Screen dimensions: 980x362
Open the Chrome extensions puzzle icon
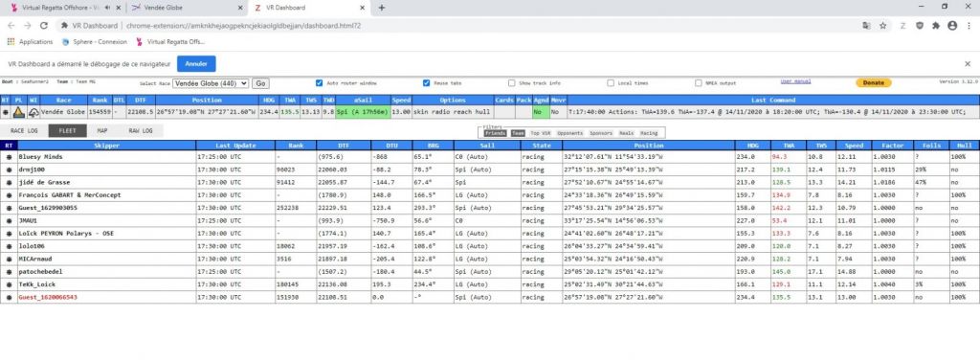pos(936,26)
